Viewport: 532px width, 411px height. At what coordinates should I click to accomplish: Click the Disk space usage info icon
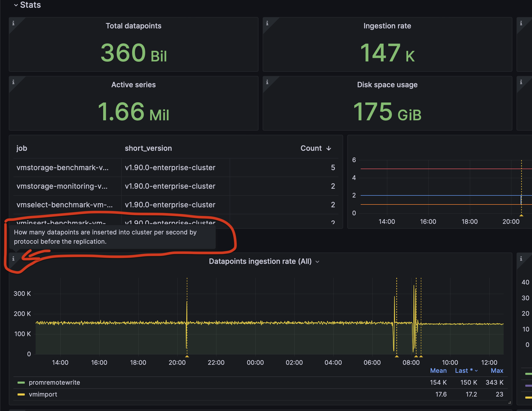coord(267,82)
